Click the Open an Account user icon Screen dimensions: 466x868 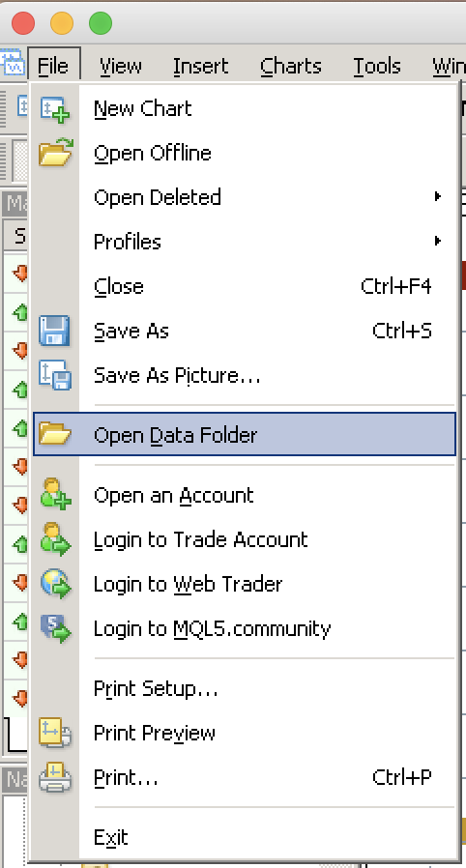point(55,494)
